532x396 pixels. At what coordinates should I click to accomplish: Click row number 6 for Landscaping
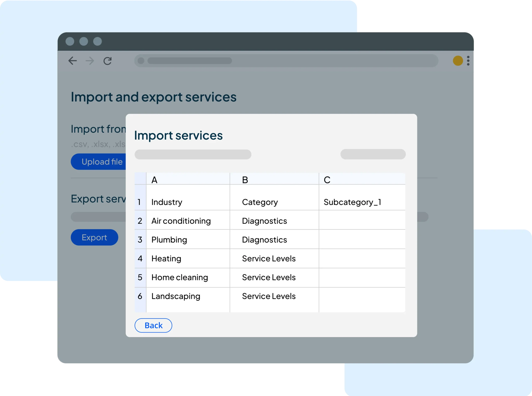pyautogui.click(x=140, y=296)
